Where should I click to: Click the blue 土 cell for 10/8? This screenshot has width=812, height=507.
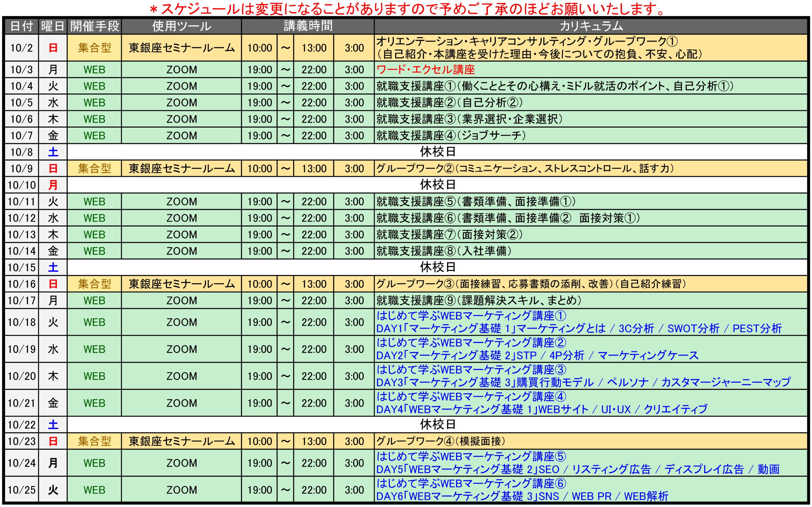click(53, 152)
